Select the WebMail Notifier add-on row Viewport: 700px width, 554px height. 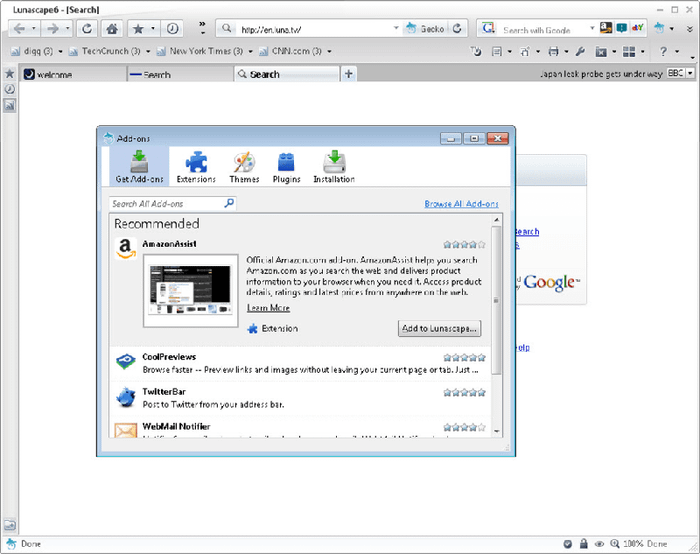[x=300, y=428]
